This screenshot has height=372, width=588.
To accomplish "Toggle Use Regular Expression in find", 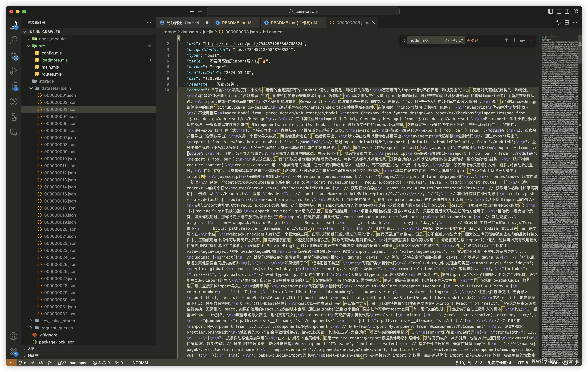I will pyautogui.click(x=461, y=41).
